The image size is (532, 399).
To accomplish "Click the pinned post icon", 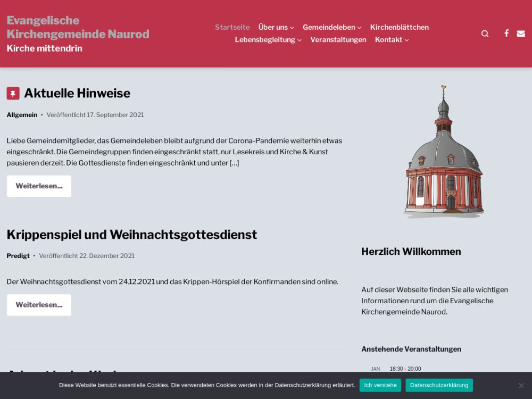I will point(13,93).
